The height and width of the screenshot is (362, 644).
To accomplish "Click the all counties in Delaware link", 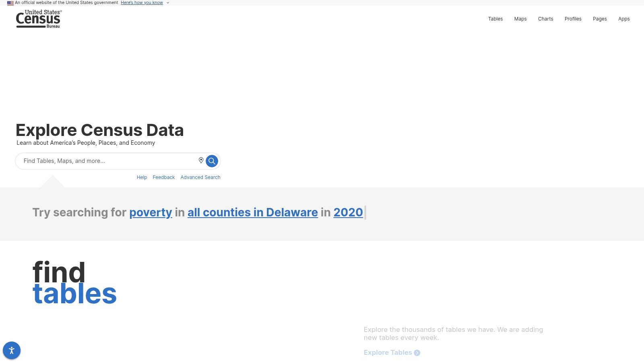I will coord(252,212).
